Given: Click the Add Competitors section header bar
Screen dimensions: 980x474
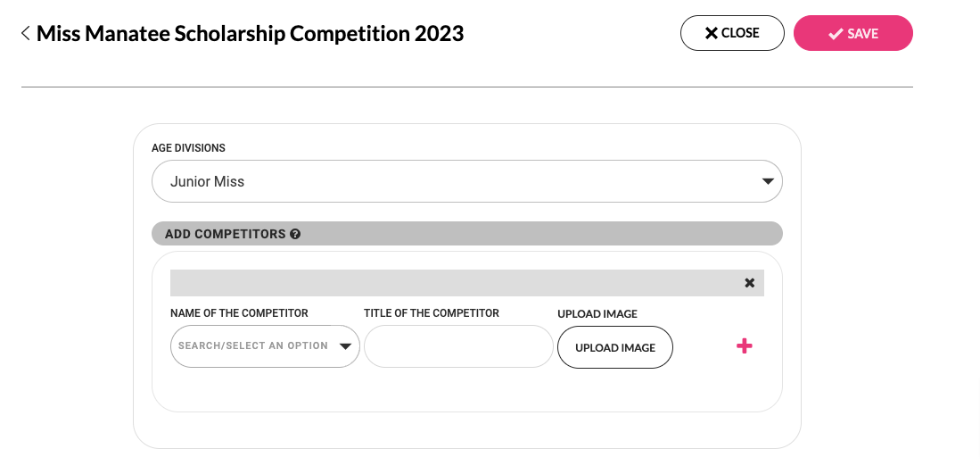Looking at the screenshot, I should tap(535, 234).
